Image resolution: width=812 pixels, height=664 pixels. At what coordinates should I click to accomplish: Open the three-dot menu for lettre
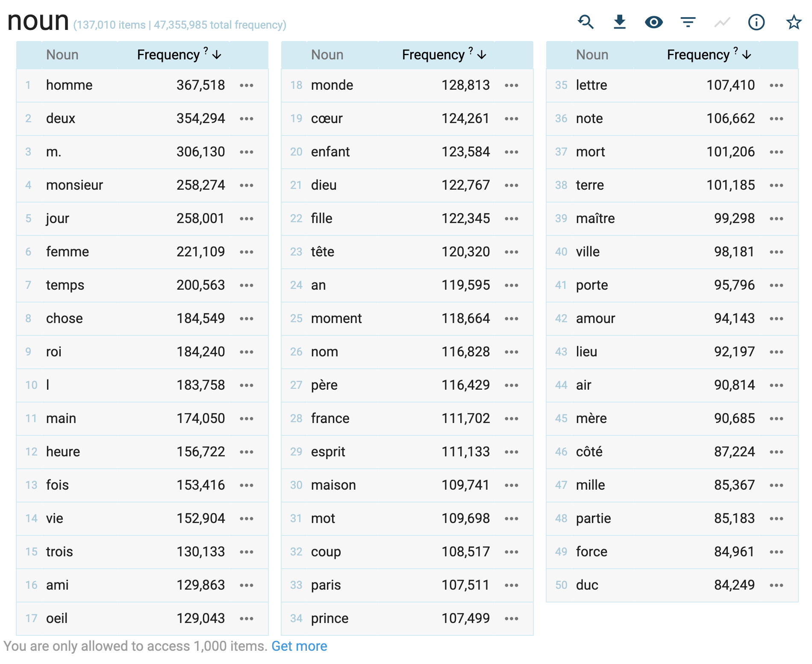(777, 85)
